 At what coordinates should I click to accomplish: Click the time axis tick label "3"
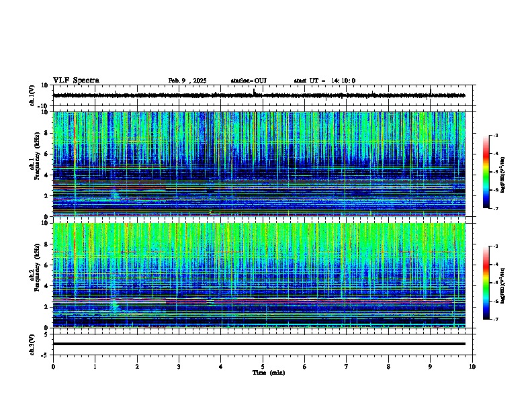point(179,367)
